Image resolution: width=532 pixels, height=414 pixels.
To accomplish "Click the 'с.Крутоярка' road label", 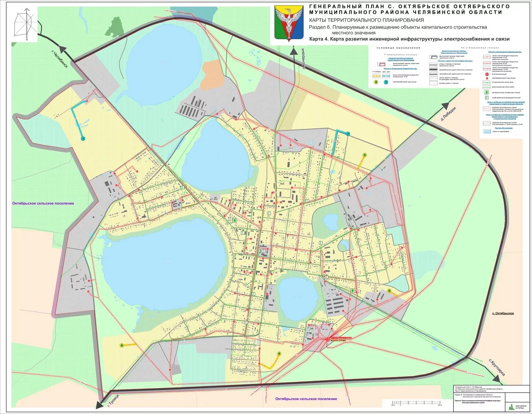I will click(x=497, y=367).
